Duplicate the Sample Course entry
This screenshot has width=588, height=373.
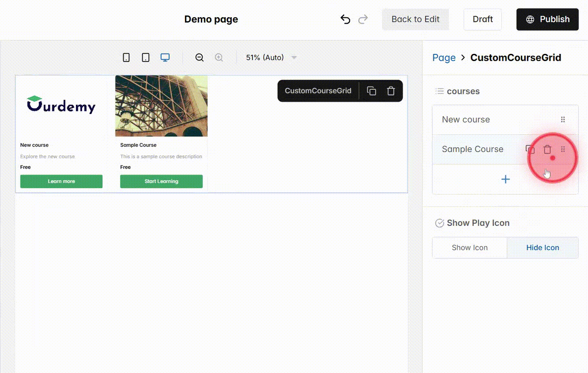pyautogui.click(x=530, y=149)
